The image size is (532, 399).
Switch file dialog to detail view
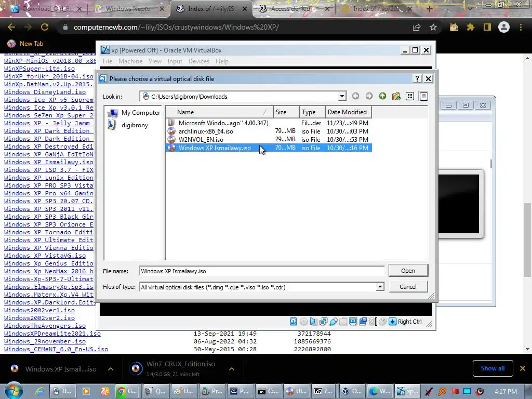pos(423,96)
